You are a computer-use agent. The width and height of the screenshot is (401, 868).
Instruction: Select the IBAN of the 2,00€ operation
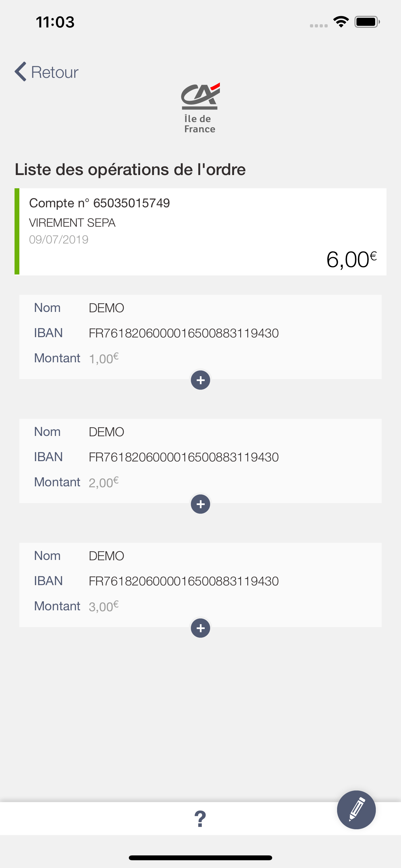[184, 457]
